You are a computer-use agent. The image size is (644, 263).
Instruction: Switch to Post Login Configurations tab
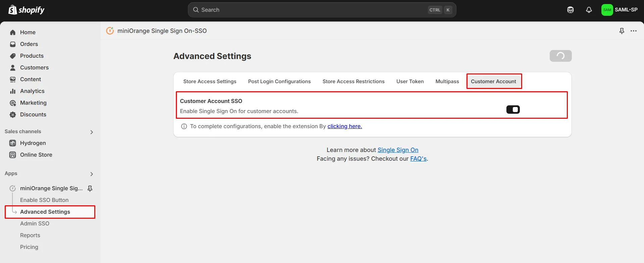(x=280, y=82)
